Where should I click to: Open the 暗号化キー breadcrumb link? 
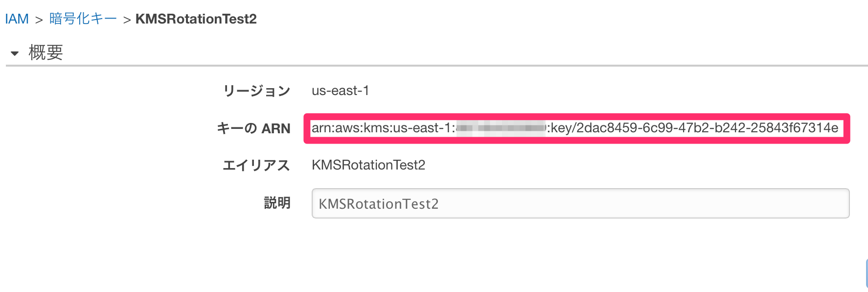81,18
